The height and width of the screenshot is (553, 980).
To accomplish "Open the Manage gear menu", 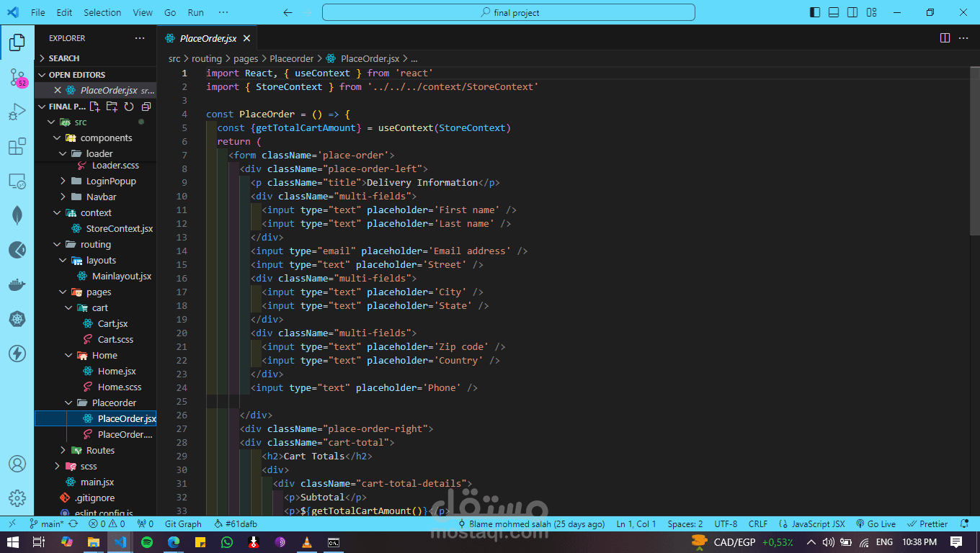I will pos(17,498).
